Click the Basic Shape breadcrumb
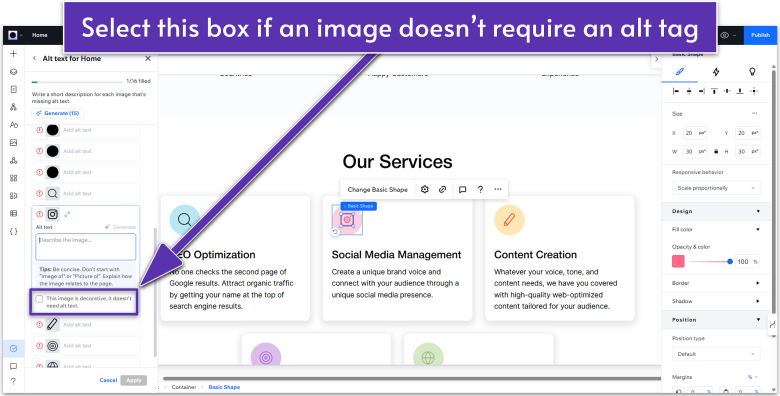780x396 pixels. point(224,387)
